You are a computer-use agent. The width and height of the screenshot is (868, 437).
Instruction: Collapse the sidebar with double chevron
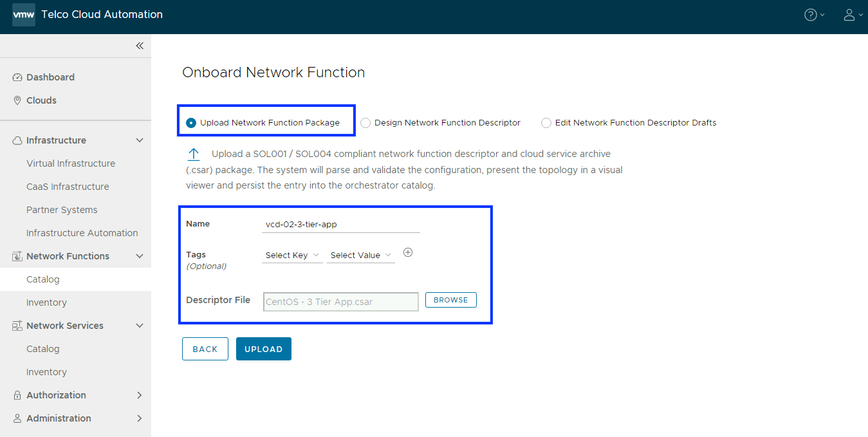(x=140, y=46)
